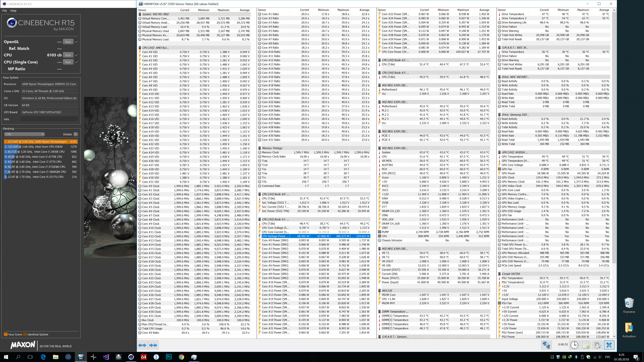Expand ranking Details arrow button
The height and width of the screenshot is (362, 644).
pyautogui.click(x=76, y=134)
